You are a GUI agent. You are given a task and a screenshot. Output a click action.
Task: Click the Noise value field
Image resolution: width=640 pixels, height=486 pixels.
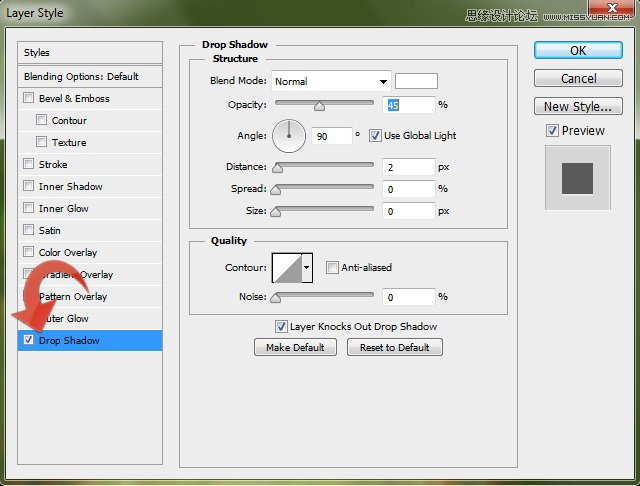pos(409,297)
